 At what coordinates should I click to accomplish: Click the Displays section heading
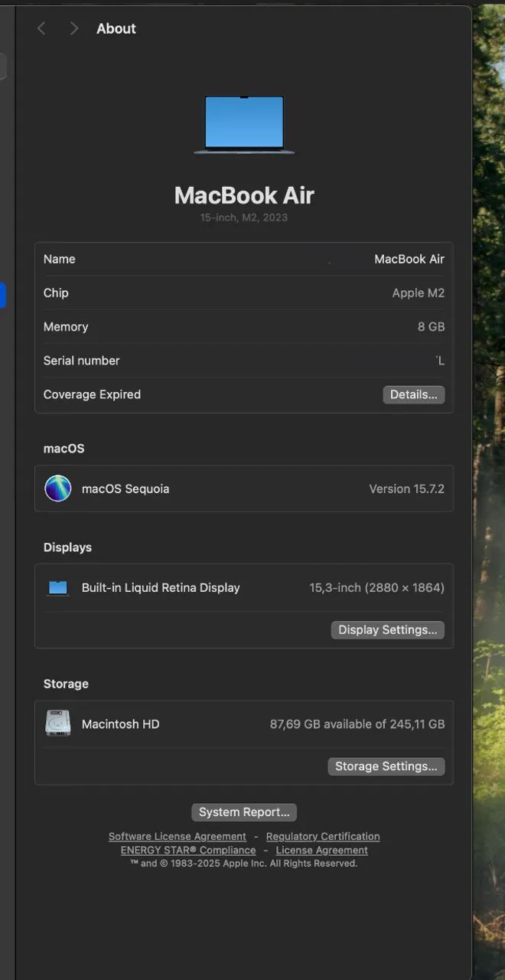click(67, 547)
